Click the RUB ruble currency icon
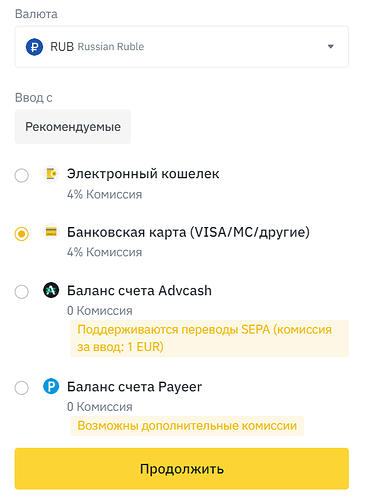Image resolution: width=376 pixels, height=500 pixels. 34,47
